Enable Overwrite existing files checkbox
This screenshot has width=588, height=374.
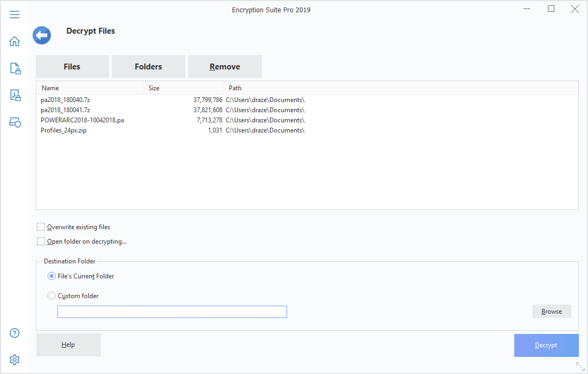pos(41,227)
